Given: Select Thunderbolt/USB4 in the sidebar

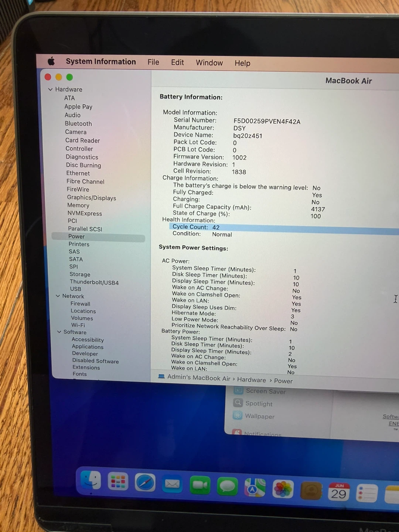Looking at the screenshot, I should click(94, 282).
